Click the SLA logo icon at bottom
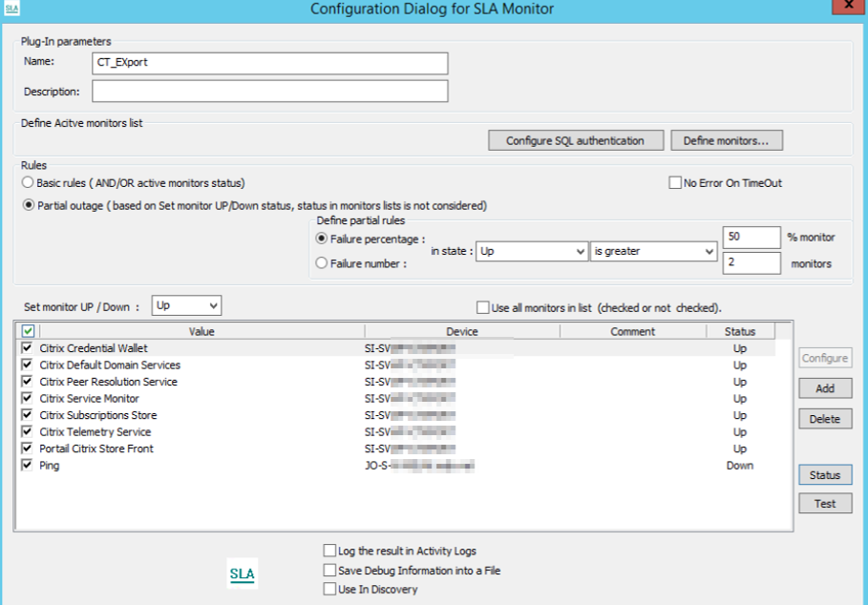868x605 pixels. [x=242, y=574]
